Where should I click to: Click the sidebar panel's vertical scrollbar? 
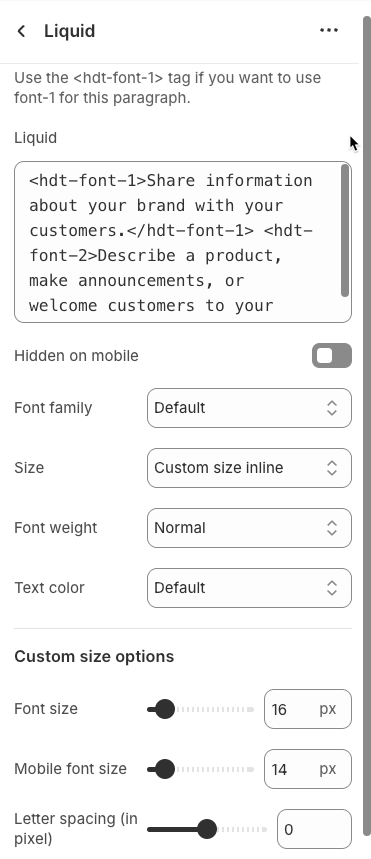point(367,427)
